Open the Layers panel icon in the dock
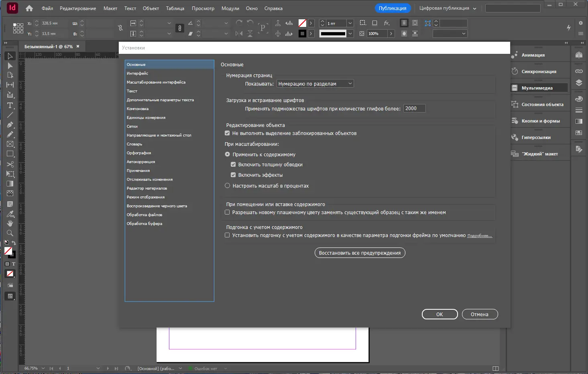This screenshot has height=374, width=588. [579, 83]
